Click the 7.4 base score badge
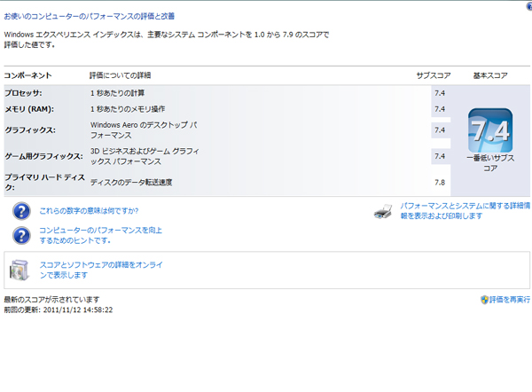This screenshot has height=392, width=532. (x=490, y=130)
